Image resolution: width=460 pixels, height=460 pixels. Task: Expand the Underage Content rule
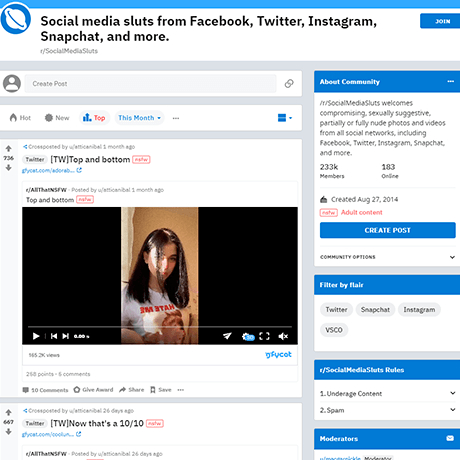pos(388,394)
